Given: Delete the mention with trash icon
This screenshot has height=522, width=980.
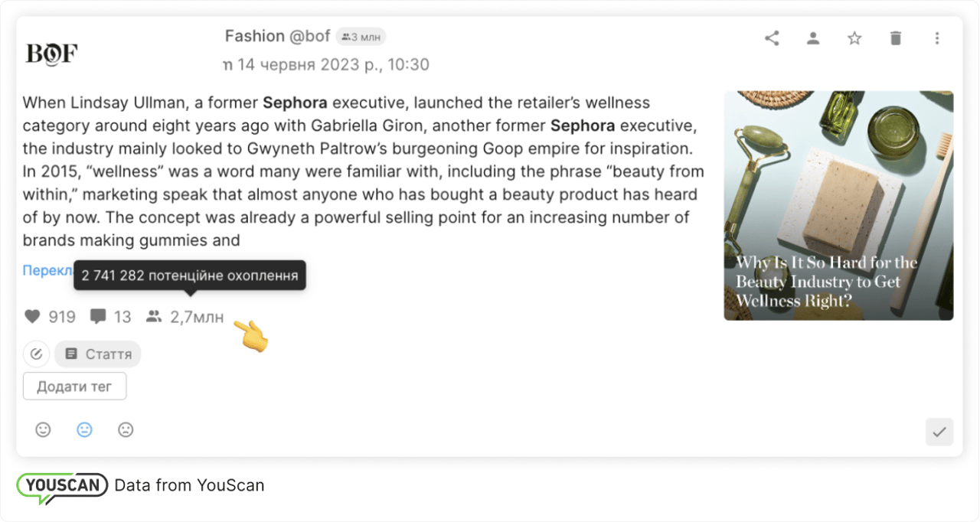Looking at the screenshot, I should (x=896, y=38).
